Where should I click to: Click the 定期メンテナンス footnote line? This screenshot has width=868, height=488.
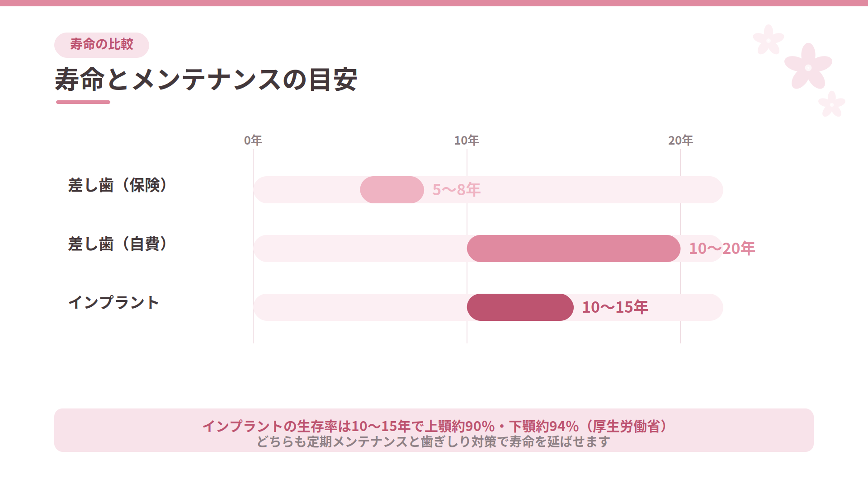tap(434, 441)
